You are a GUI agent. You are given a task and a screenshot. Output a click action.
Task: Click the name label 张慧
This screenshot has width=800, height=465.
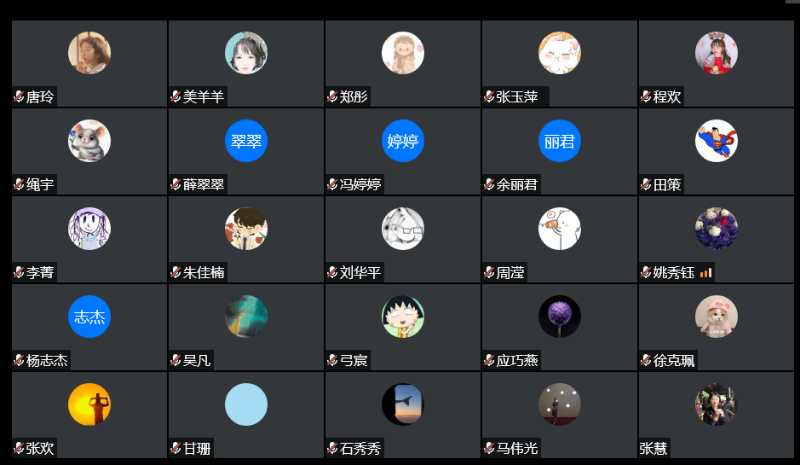pyautogui.click(x=654, y=448)
